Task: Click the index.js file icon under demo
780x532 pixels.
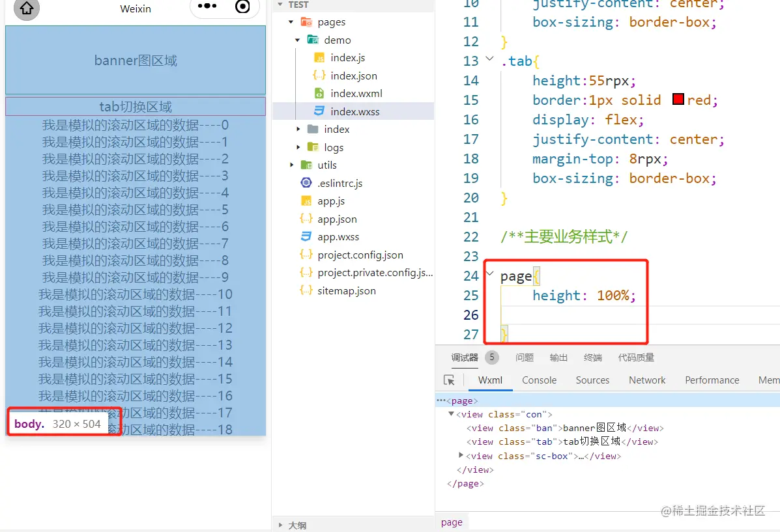Action: [x=319, y=58]
